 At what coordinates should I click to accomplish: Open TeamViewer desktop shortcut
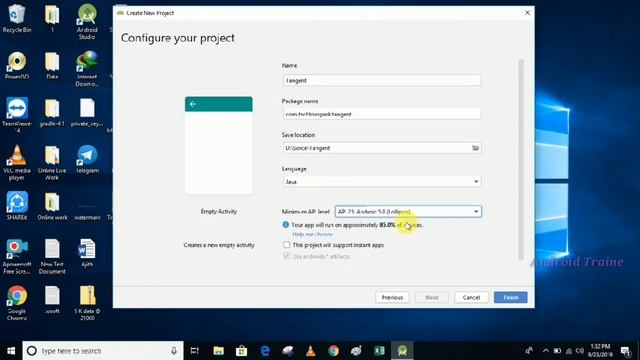point(17,115)
